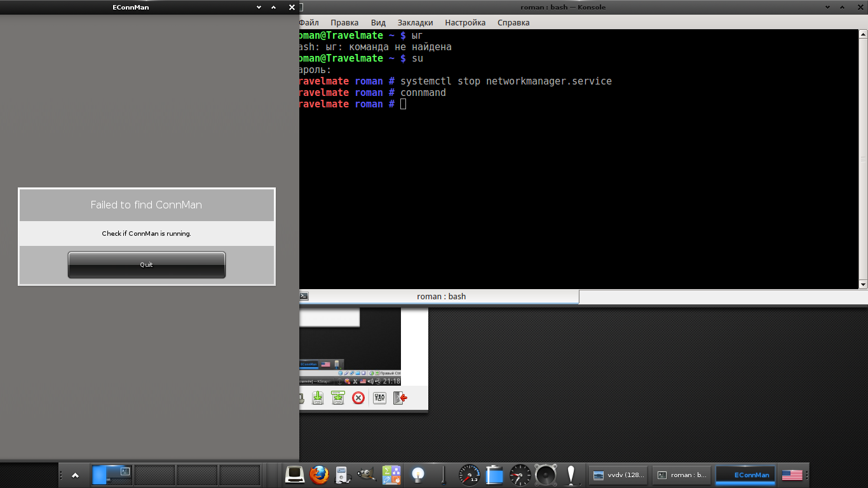Click the Konsole vertical scrollbar
868x488 pixels.
[x=863, y=159]
